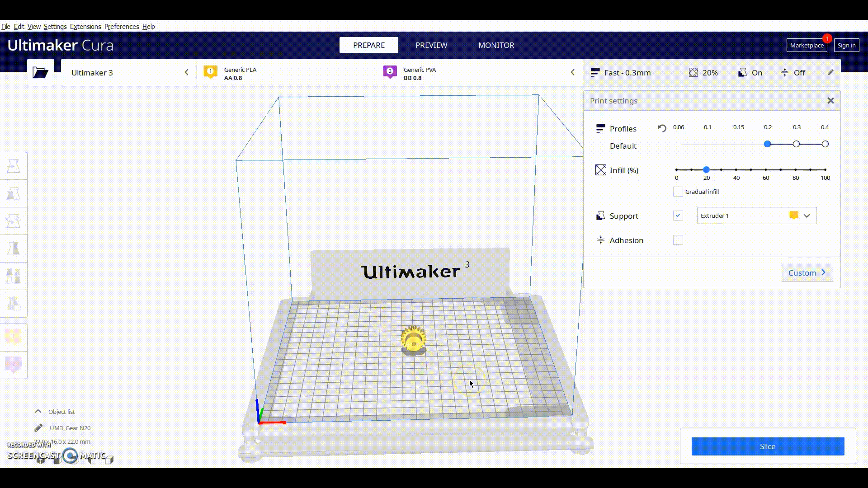
Task: Close the Print settings panel
Action: (x=830, y=101)
